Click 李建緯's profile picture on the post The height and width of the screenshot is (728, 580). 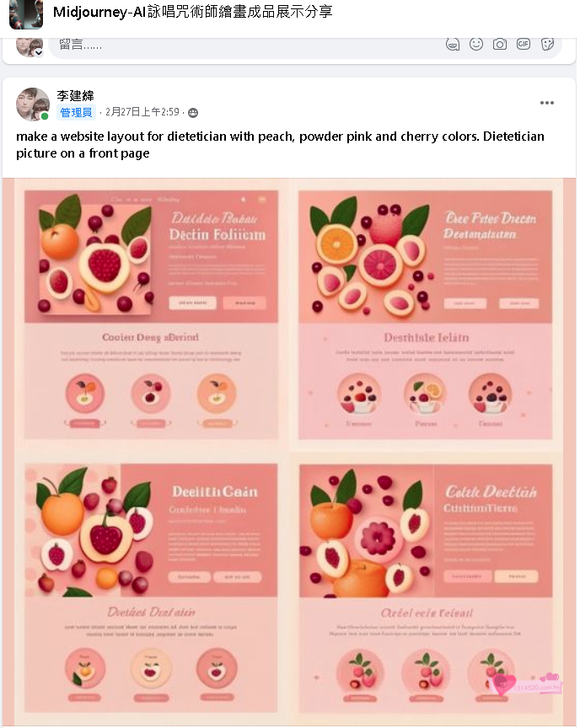pos(33,104)
